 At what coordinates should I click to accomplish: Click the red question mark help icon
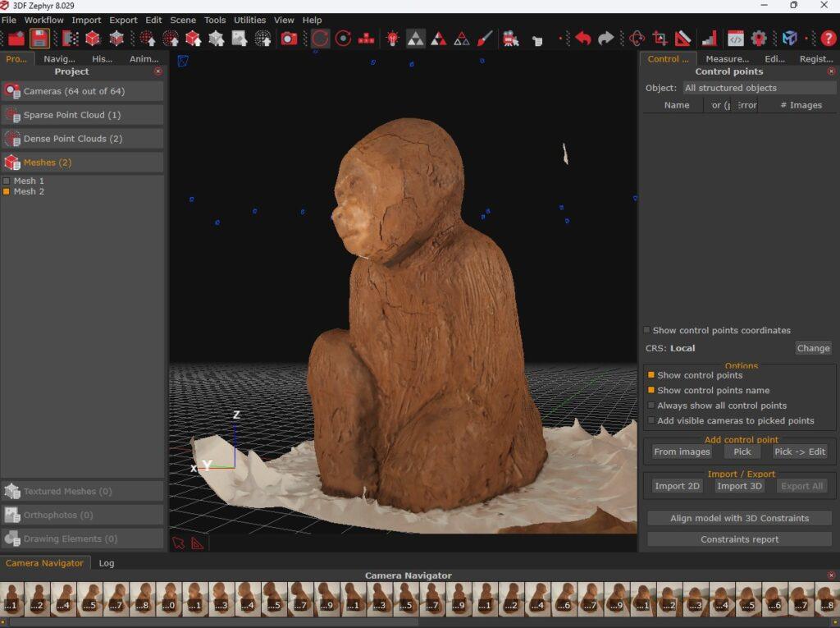(829, 38)
